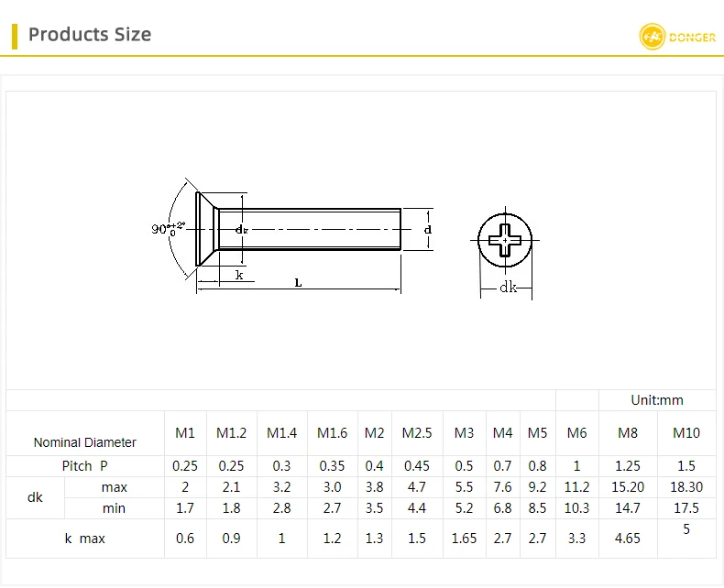This screenshot has height=588, width=724.
Task: Click the Phillips head top-view drawing
Action: (x=505, y=241)
